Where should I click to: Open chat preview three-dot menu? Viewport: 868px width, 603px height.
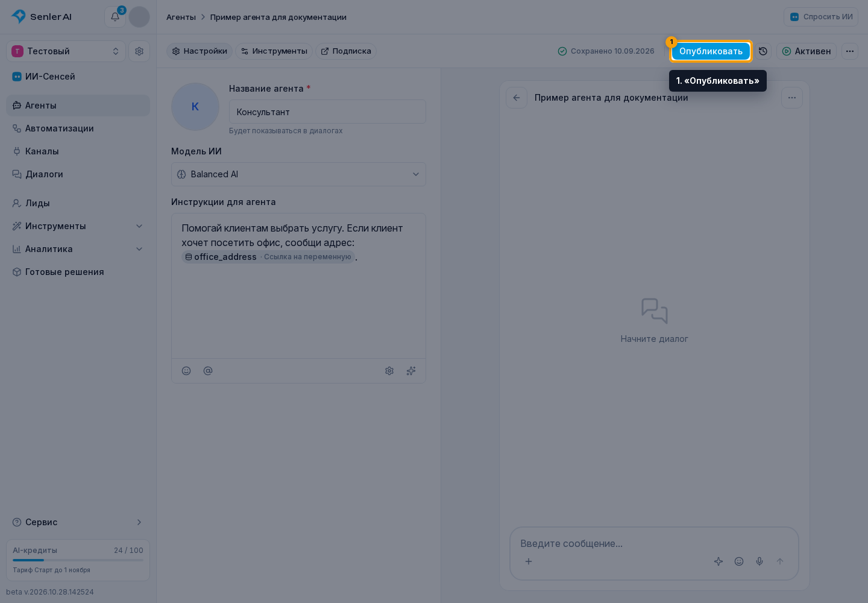pos(792,98)
